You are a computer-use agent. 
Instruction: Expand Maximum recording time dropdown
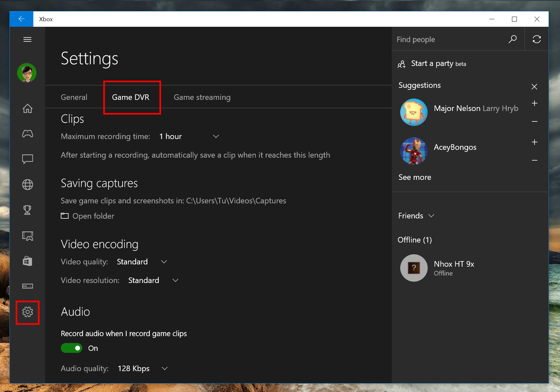pyautogui.click(x=189, y=136)
